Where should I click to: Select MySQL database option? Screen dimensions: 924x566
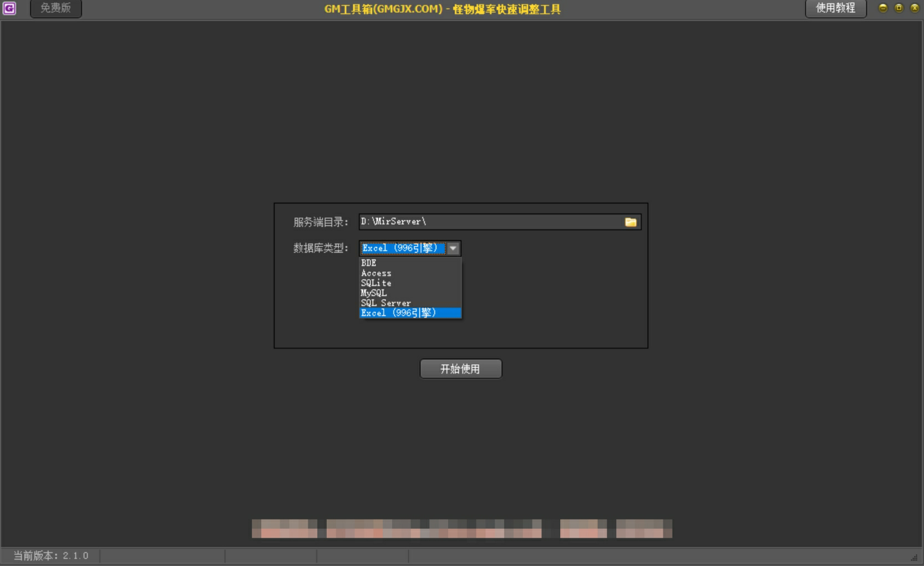410,293
